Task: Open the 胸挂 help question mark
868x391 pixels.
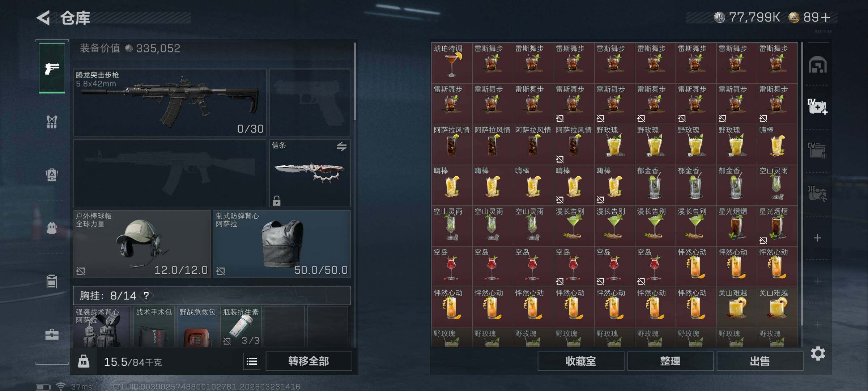Action: 146,296
